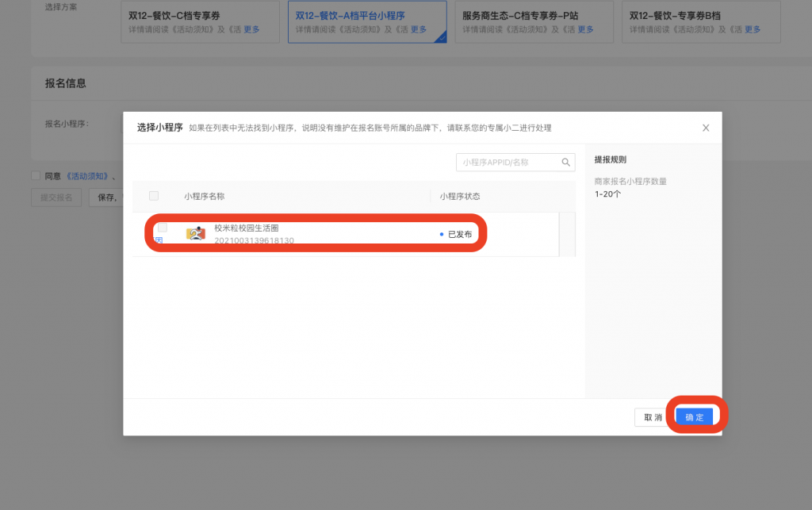This screenshot has width=812, height=510.
Task: Click the 校米粒校园生活圈 mini program icon
Action: tap(196, 233)
